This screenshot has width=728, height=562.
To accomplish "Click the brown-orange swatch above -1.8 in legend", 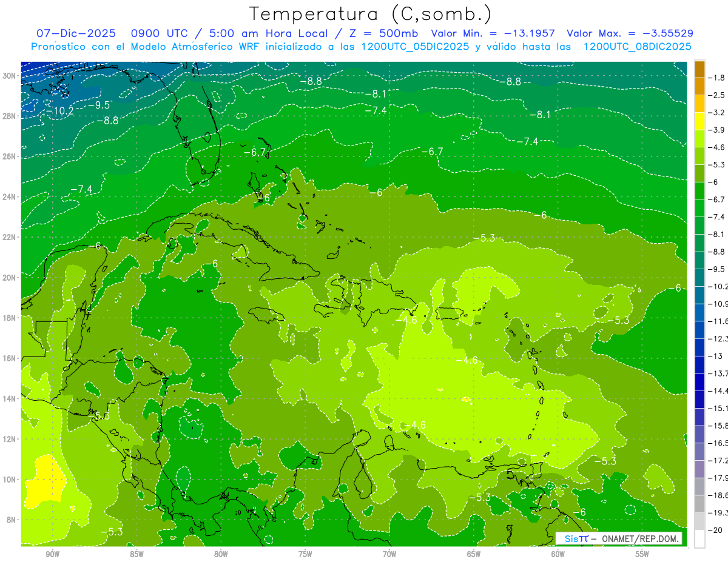I will [x=699, y=69].
